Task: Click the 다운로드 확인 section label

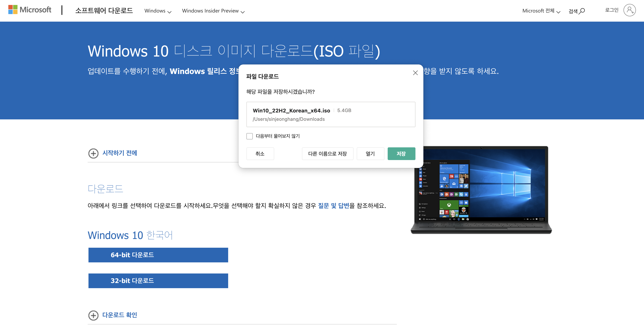Action: point(120,315)
